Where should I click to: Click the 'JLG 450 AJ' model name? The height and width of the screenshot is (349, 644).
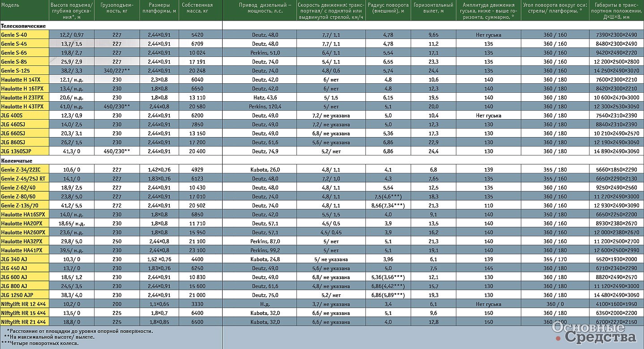point(14,268)
